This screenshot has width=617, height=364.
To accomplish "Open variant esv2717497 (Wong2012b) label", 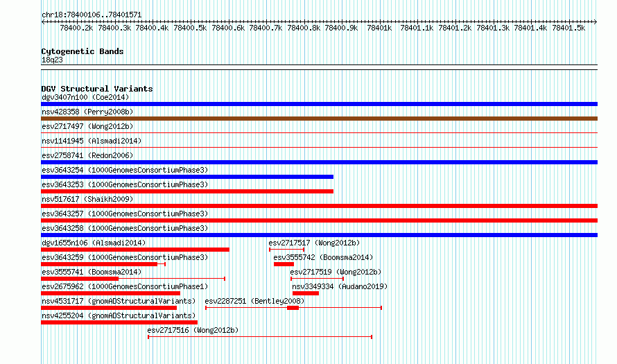I will [x=87, y=126].
